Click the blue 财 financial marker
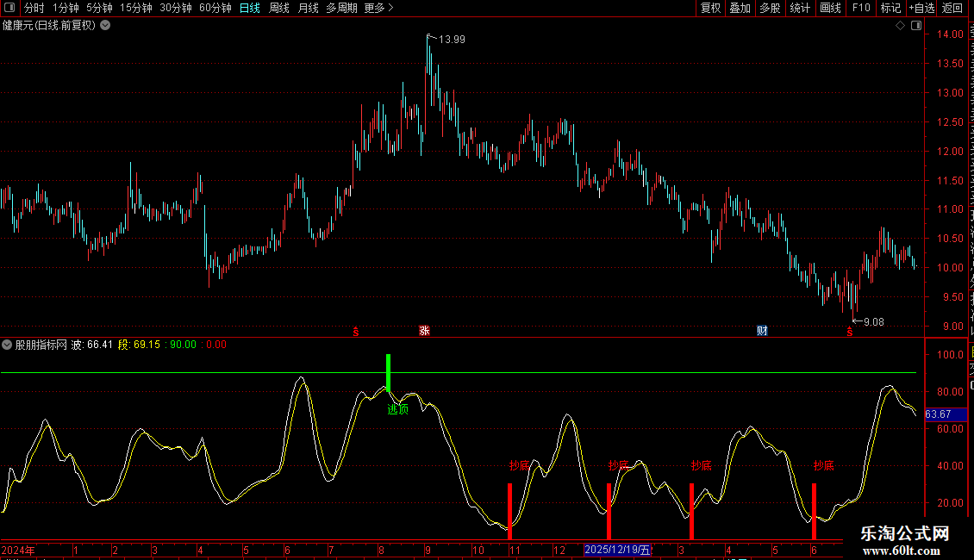The image size is (974, 560). [762, 331]
